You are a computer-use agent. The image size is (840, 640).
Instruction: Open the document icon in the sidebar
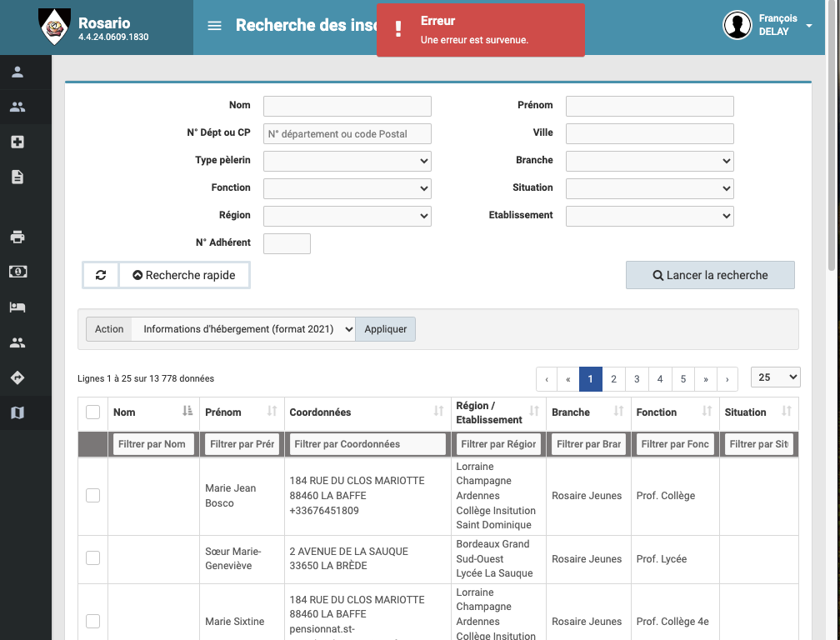click(17, 177)
